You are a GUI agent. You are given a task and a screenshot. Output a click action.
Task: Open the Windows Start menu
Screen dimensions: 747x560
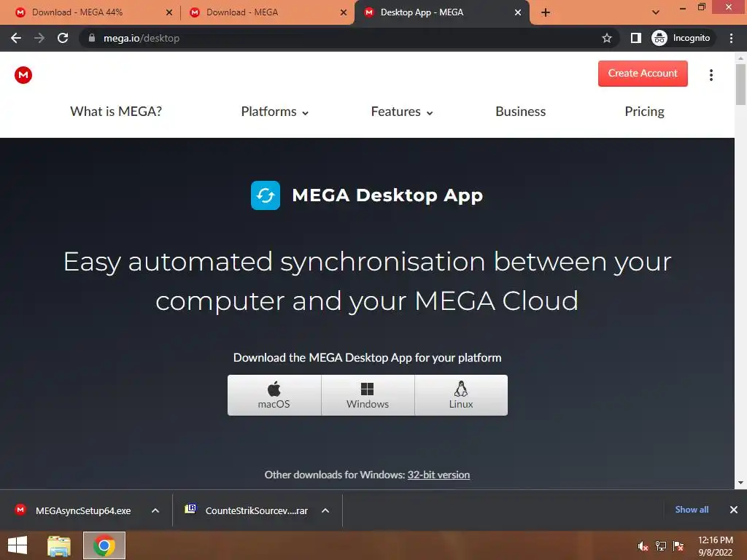(x=18, y=545)
